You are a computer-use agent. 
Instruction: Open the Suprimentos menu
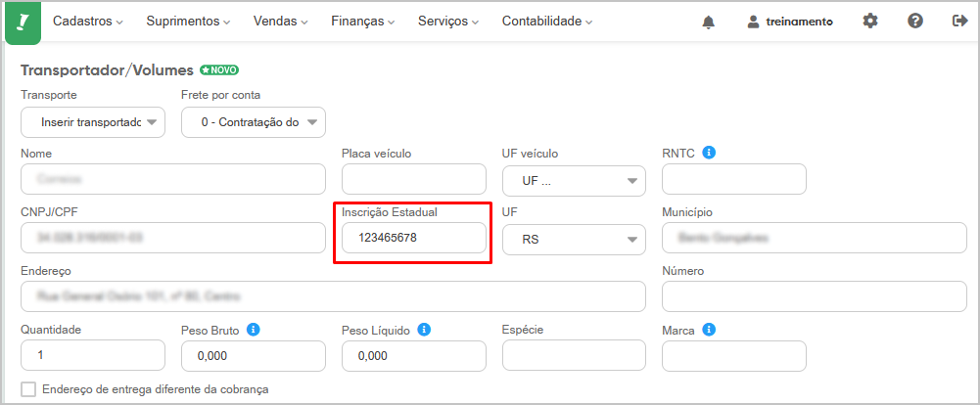[x=188, y=22]
